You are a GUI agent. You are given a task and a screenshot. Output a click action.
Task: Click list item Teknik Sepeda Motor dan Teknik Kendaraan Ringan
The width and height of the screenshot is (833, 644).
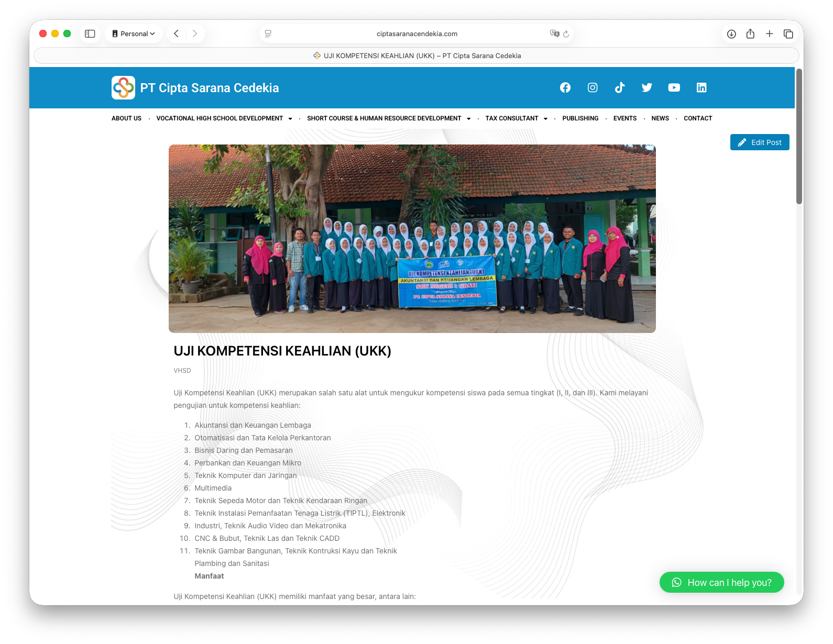(x=281, y=501)
